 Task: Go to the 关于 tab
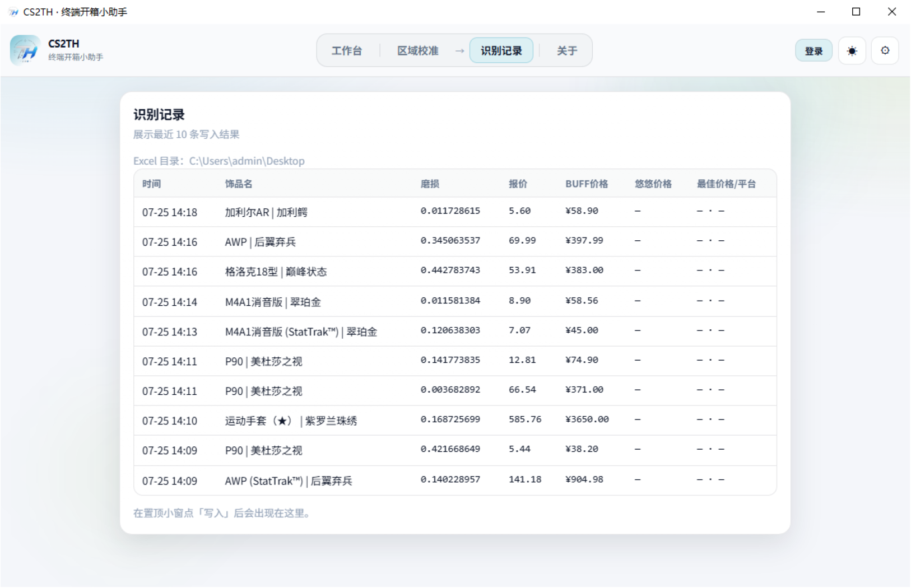[566, 51]
